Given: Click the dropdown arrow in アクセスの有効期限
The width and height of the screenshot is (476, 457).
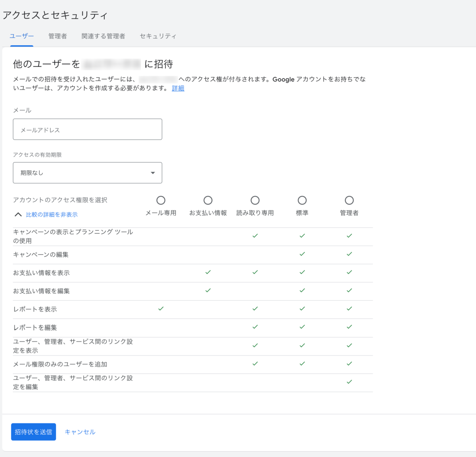Looking at the screenshot, I should pos(153,173).
